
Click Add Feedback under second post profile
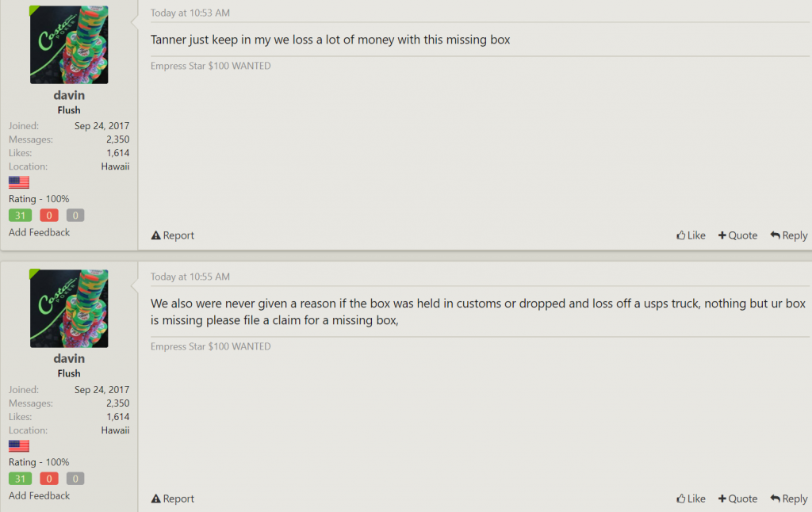click(x=39, y=495)
